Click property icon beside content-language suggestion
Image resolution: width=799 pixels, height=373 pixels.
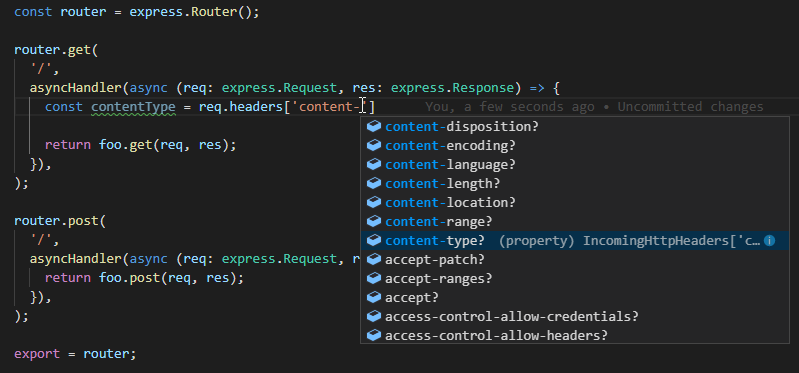374,165
